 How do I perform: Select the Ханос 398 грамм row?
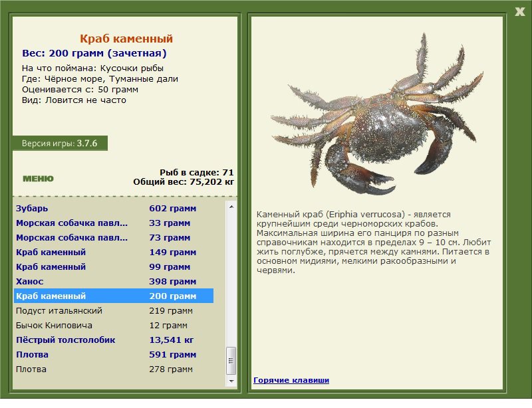point(114,281)
